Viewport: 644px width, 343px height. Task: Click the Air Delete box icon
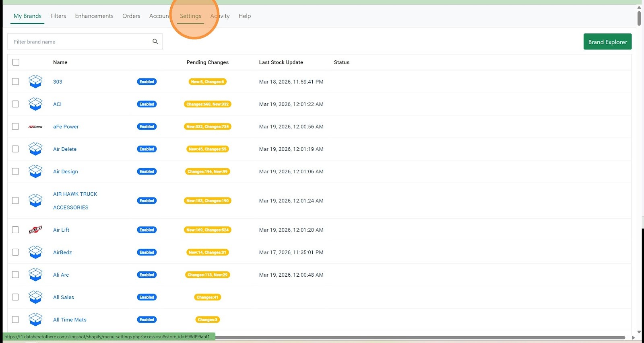[35, 149]
